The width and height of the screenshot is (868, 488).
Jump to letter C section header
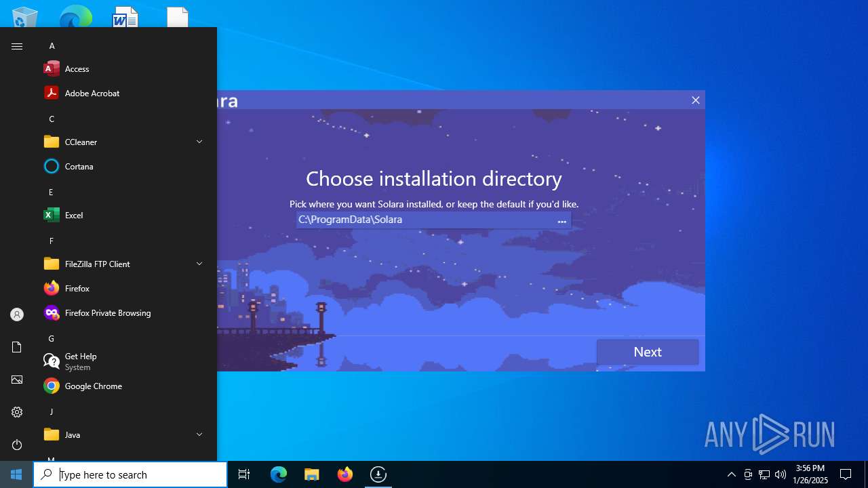pyautogui.click(x=52, y=119)
